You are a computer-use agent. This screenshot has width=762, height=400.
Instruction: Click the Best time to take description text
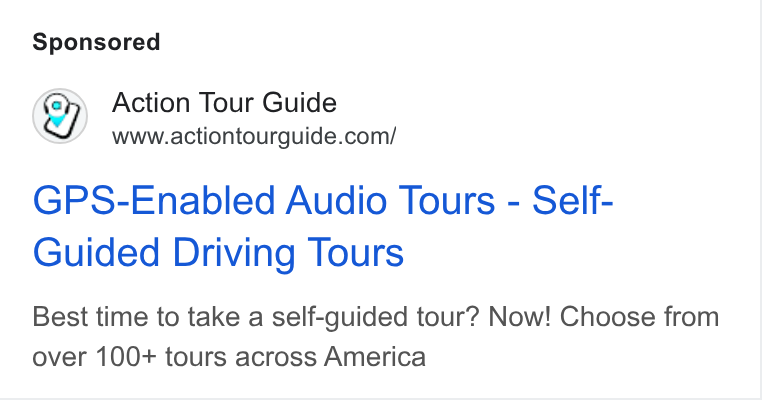(148, 317)
